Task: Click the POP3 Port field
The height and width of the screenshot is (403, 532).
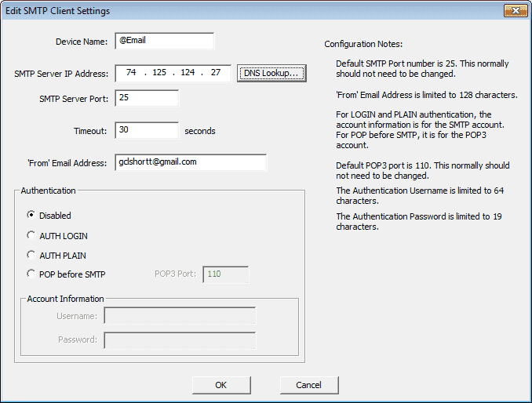Action: [226, 274]
